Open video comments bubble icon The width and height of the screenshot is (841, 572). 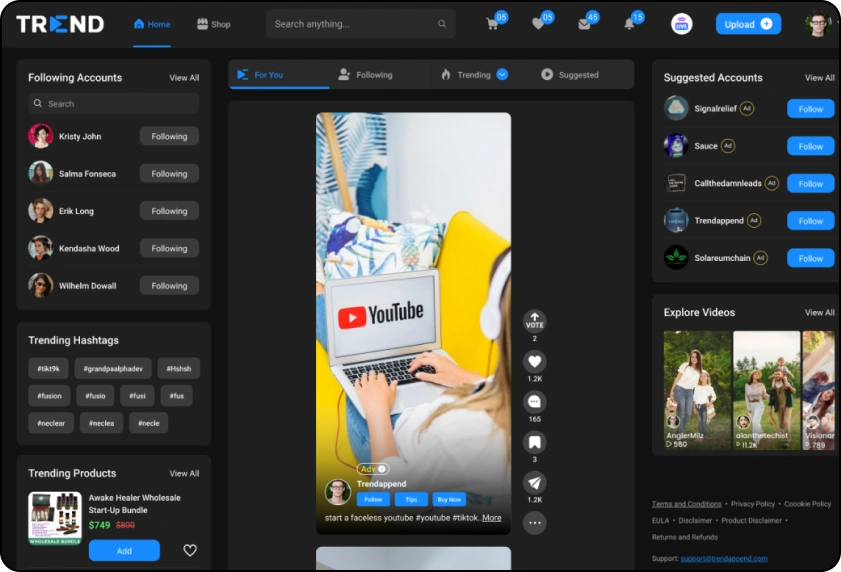pyautogui.click(x=535, y=401)
